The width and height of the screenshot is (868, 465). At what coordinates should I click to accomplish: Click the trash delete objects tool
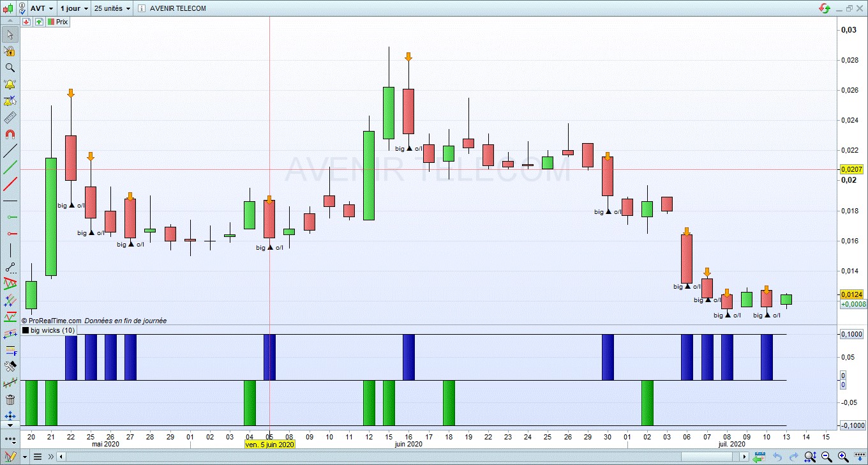10,400
